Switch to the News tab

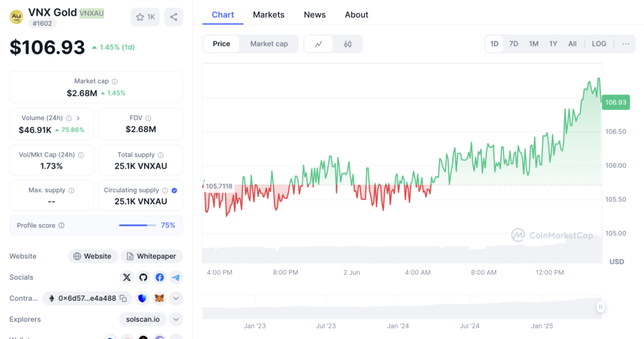tap(314, 15)
